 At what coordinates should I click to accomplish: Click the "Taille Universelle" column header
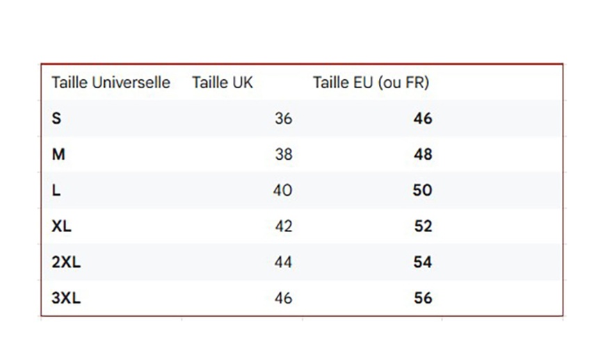[x=111, y=83]
